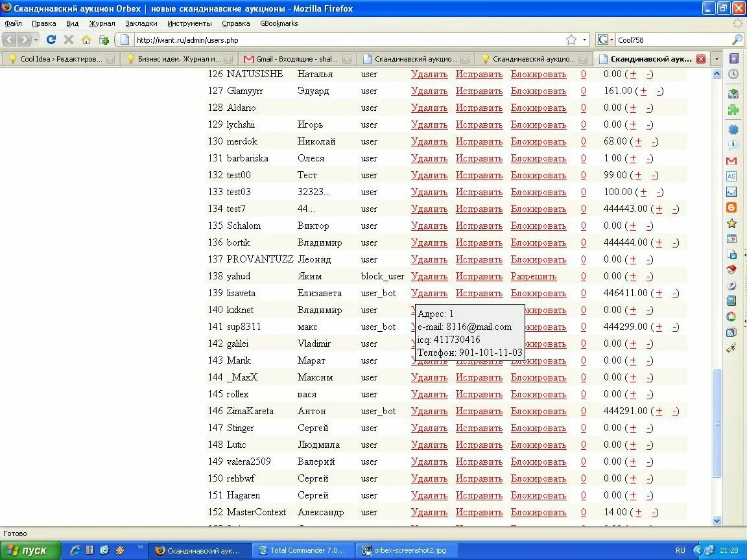Expand the address bar URL dropdown
Viewport: 747px width, 560px height.
tap(584, 40)
